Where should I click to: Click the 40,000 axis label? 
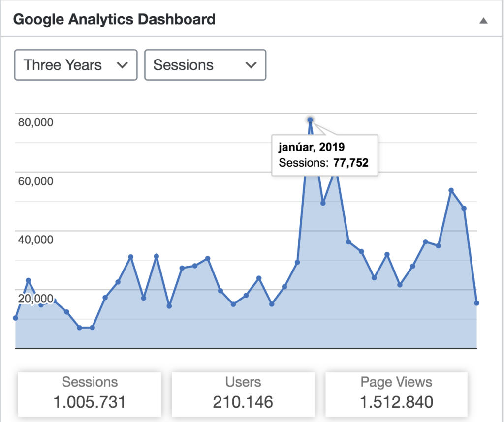(x=35, y=240)
